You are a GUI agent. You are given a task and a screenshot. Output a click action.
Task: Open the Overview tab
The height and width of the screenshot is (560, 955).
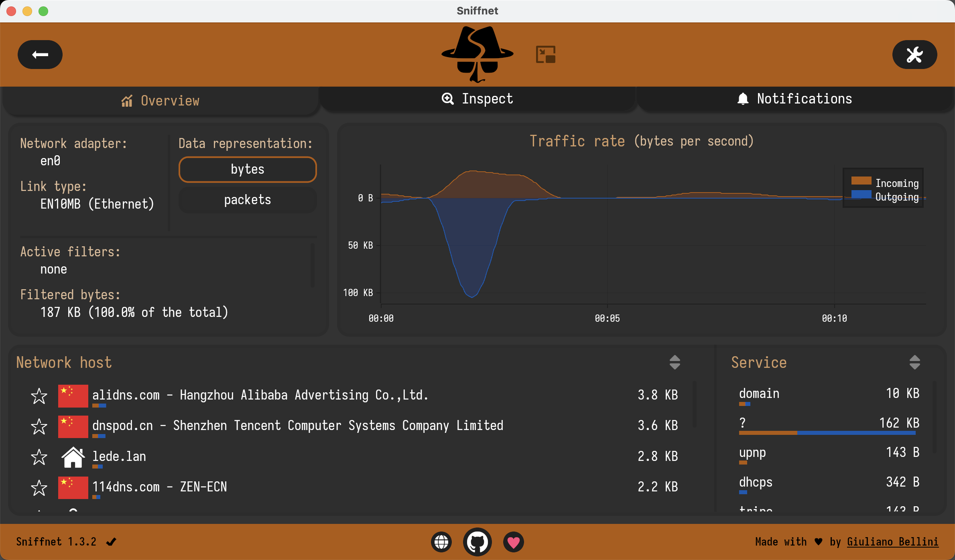(x=161, y=100)
